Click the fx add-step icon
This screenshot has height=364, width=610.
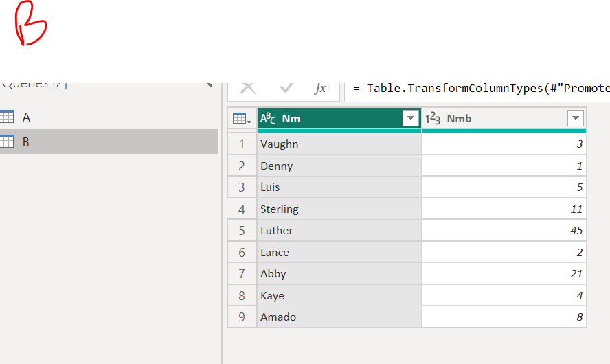[320, 89]
